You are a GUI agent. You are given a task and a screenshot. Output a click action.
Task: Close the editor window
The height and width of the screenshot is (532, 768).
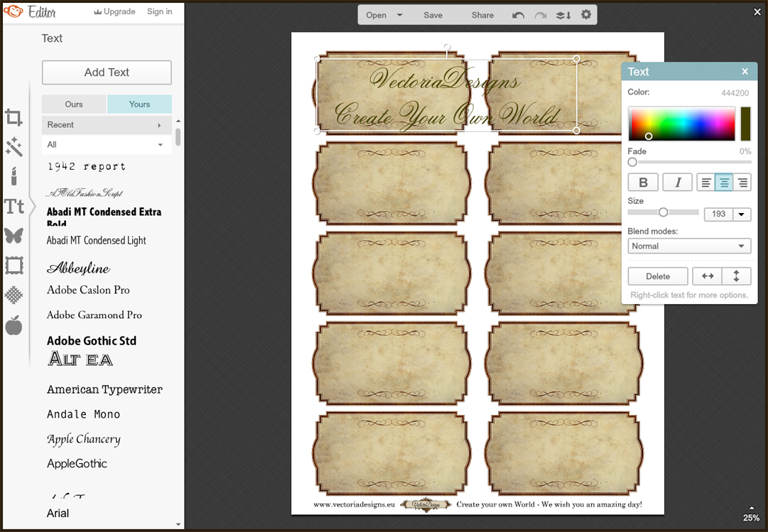coord(757,12)
